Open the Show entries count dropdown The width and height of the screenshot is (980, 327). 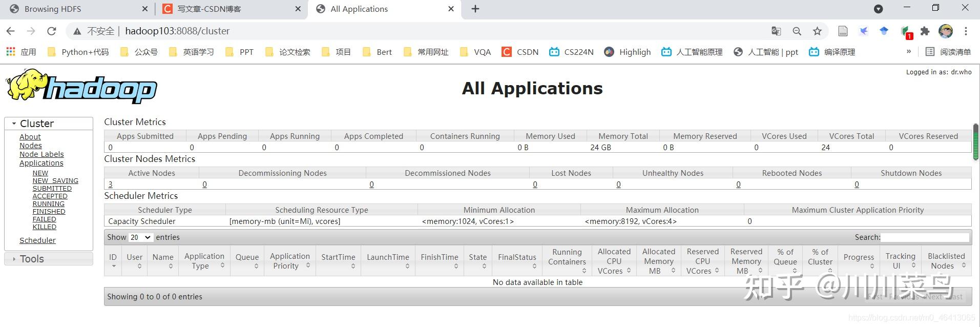click(x=140, y=237)
